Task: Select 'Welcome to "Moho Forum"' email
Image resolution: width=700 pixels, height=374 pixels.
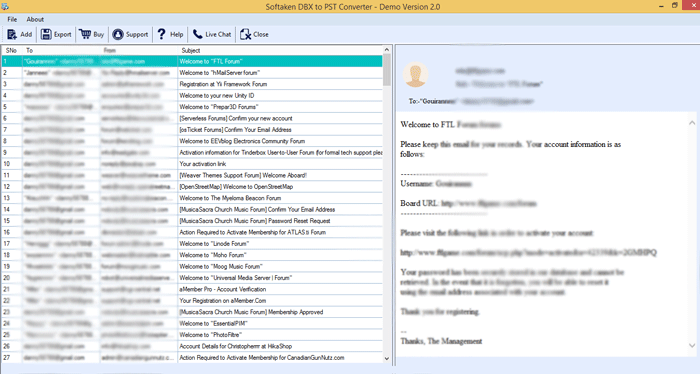Action: [192, 255]
